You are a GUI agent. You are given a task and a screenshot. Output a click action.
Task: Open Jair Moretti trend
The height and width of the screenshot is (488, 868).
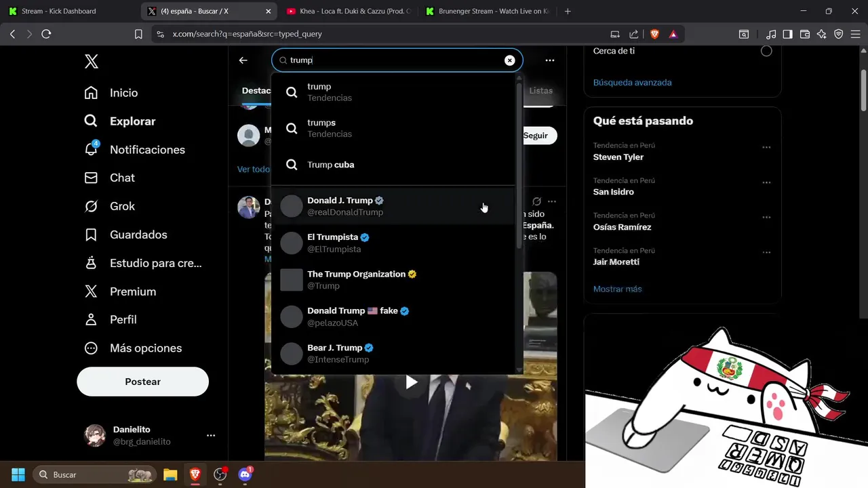point(616,262)
